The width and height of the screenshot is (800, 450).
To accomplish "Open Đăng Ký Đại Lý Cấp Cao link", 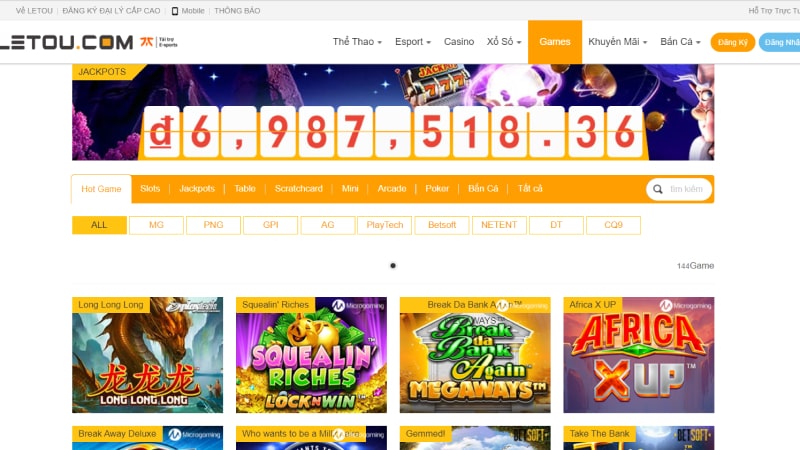I will click(x=111, y=11).
